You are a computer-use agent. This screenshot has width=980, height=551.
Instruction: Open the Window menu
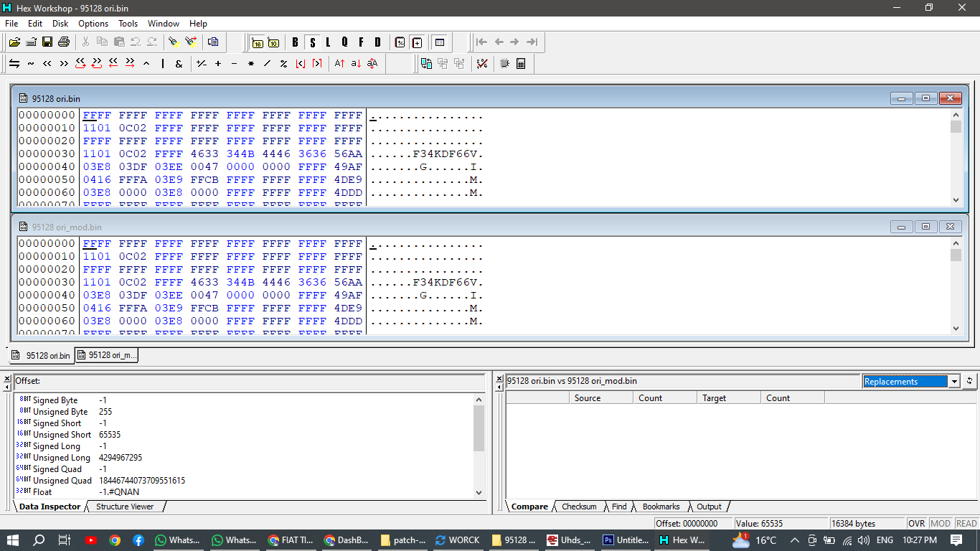pos(164,24)
